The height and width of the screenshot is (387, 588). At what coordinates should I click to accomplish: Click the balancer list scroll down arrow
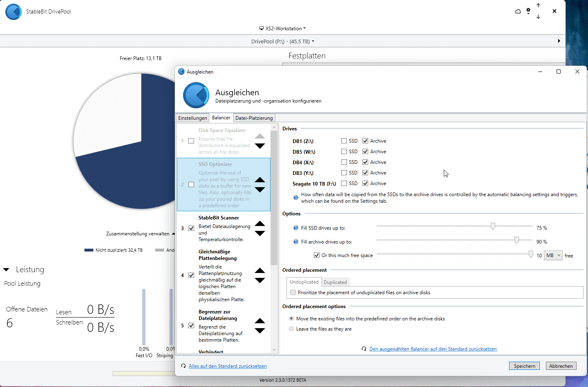274,350
